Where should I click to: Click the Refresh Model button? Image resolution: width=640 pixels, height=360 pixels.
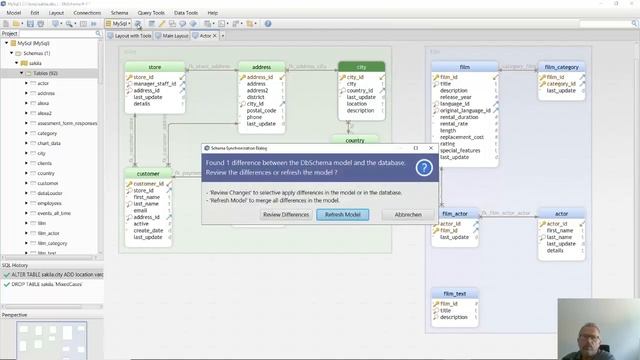pos(342,215)
